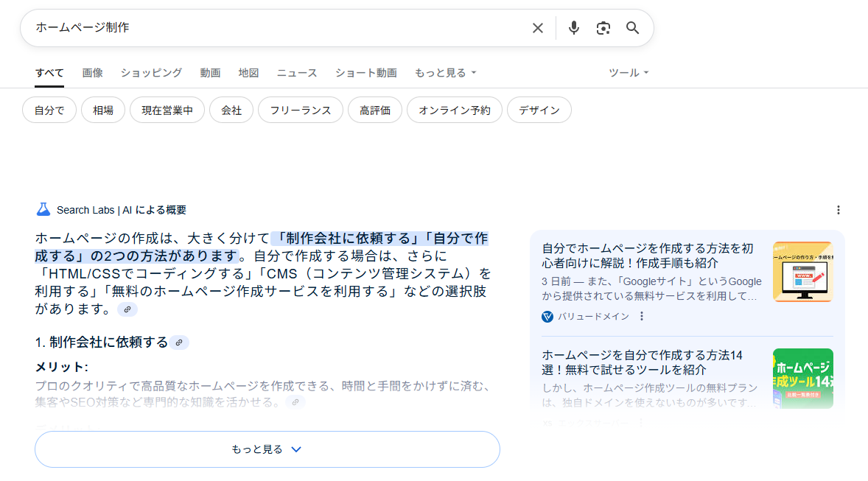The height and width of the screenshot is (481, 868).
Task: Open AI overview three-dot options menu
Action: (x=838, y=210)
